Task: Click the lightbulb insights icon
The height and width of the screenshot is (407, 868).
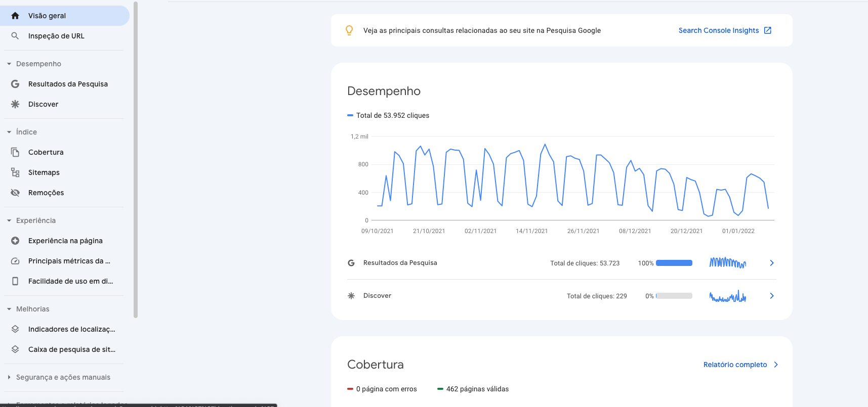Action: pos(349,30)
